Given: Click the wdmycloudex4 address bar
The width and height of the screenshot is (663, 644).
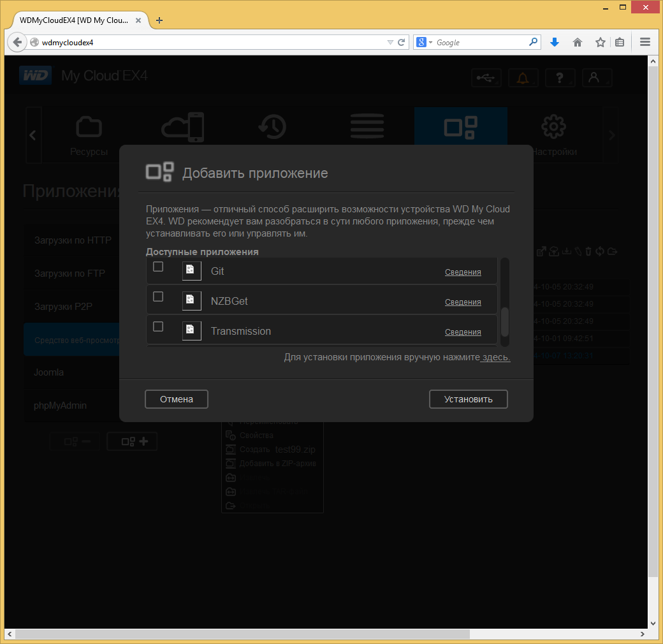Looking at the screenshot, I should 212,42.
